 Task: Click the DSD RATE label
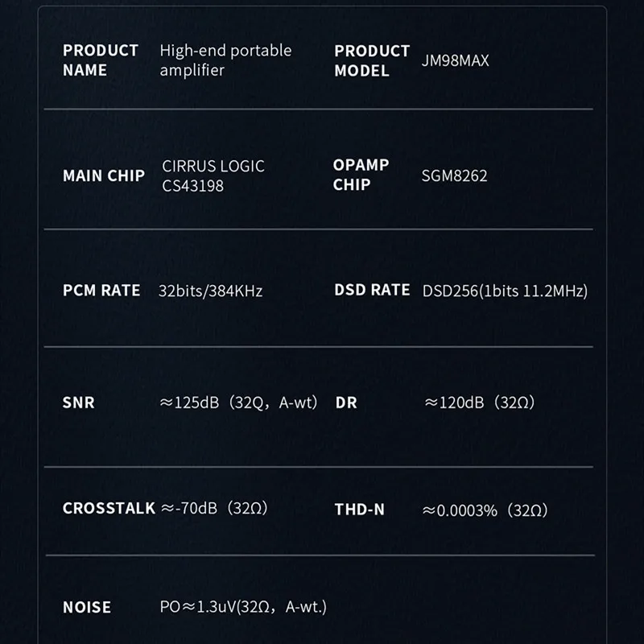[372, 291]
